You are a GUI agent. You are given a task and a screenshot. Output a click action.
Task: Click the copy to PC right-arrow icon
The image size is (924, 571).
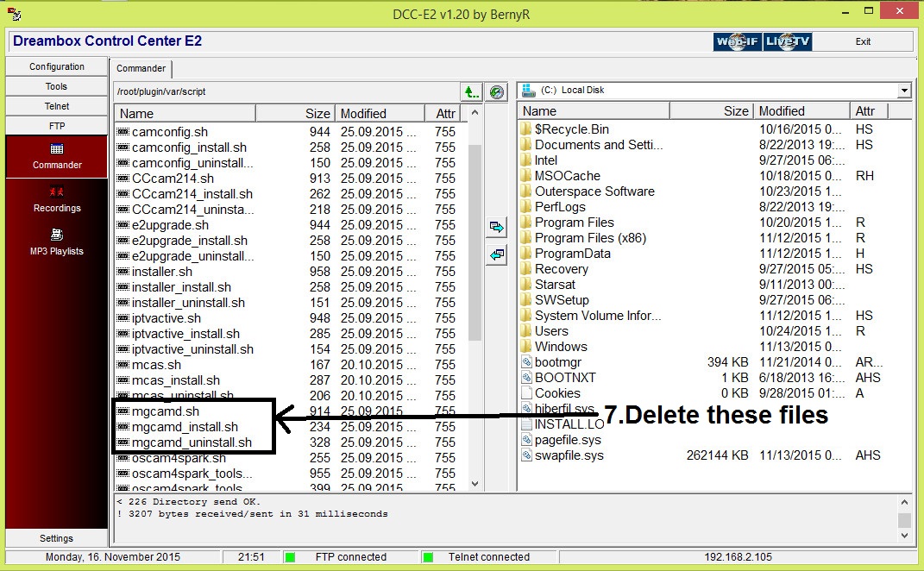(496, 228)
